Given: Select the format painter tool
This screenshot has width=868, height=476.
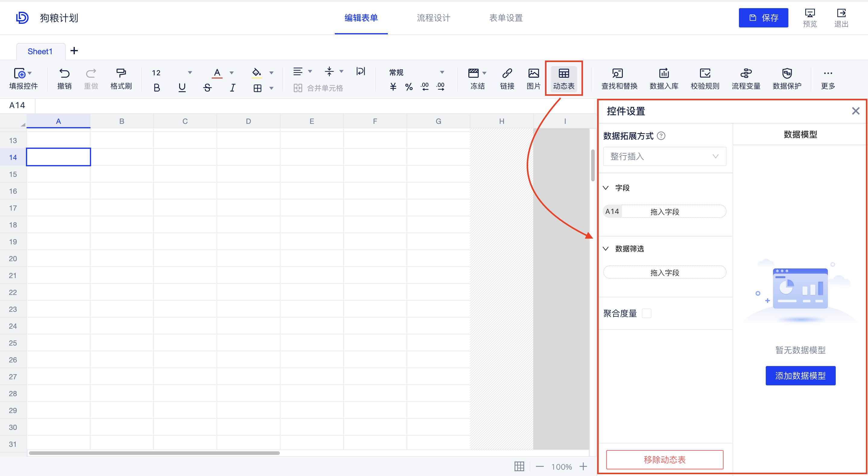Looking at the screenshot, I should click(x=121, y=78).
